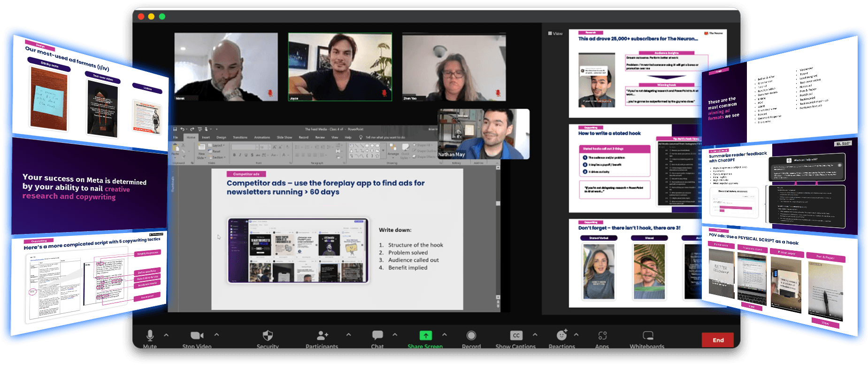Open the Section dropdown in Slides group
Screen dimensions: 868x365
point(217,157)
